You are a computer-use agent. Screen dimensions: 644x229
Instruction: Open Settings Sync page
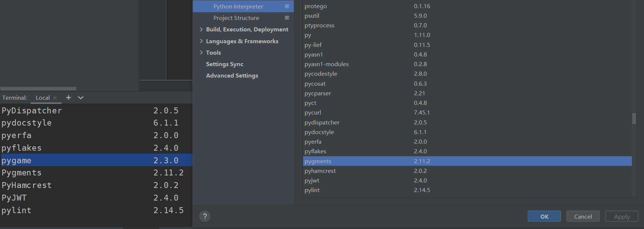click(224, 64)
